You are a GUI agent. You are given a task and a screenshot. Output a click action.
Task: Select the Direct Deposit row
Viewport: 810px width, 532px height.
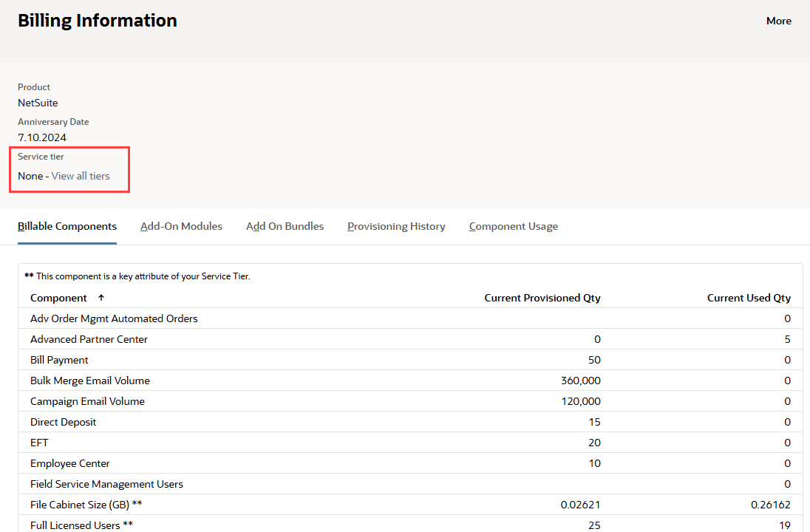[410, 422]
